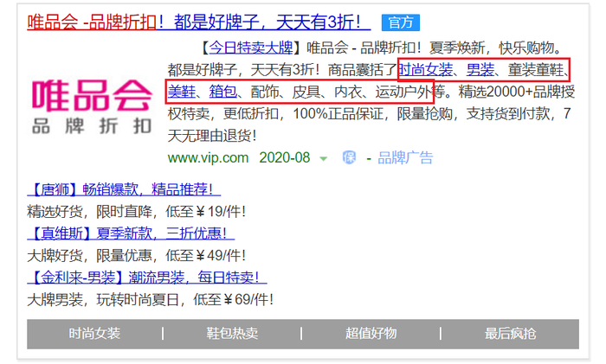Viewport: 606px width, 364px height.
Task: Open the 【金利来-男装】潮流男装 link
Action: (147, 278)
